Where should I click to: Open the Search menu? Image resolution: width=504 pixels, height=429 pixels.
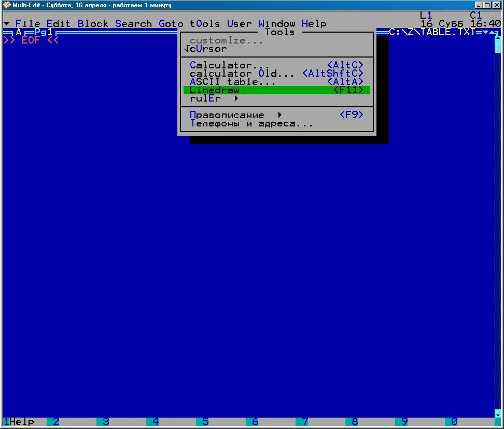(133, 24)
